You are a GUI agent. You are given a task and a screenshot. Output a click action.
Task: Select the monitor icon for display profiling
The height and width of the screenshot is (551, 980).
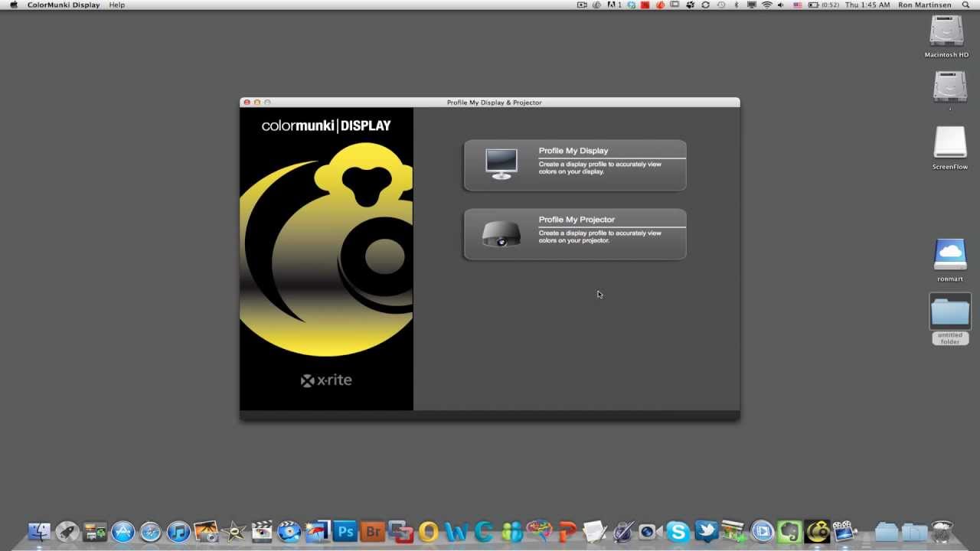(501, 164)
